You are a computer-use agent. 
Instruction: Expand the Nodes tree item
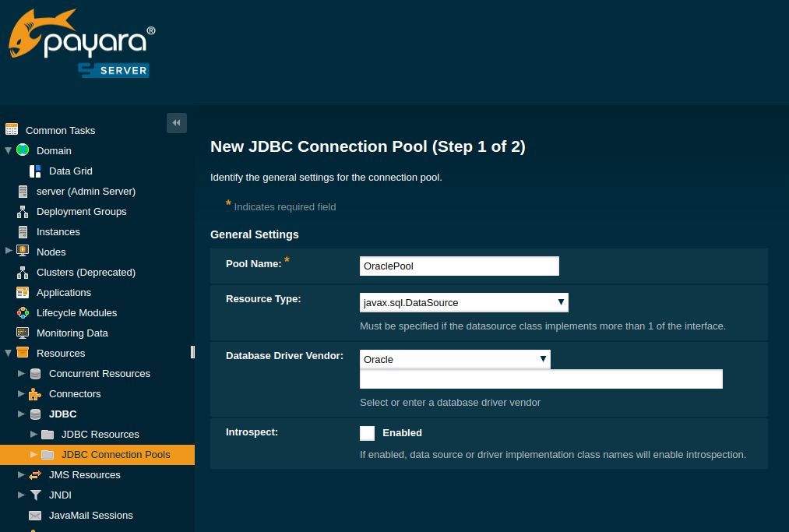pos(9,251)
